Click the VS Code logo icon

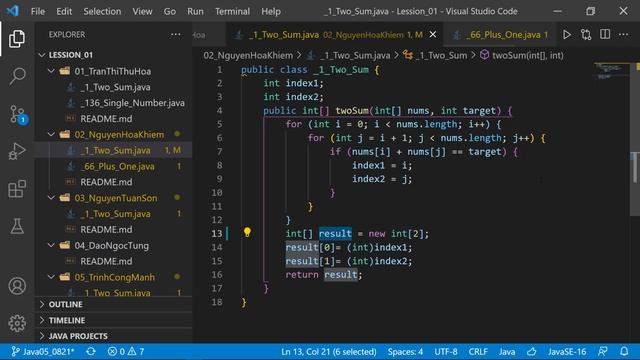tap(13, 11)
